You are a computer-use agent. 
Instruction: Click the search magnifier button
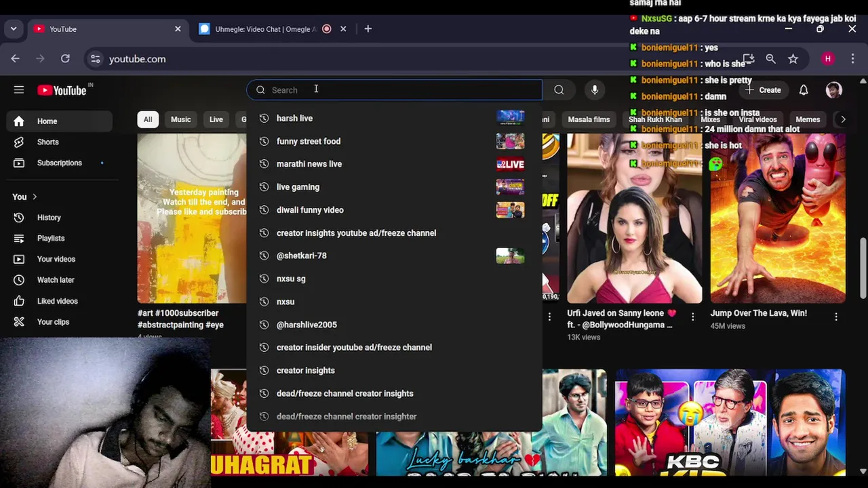coord(559,90)
